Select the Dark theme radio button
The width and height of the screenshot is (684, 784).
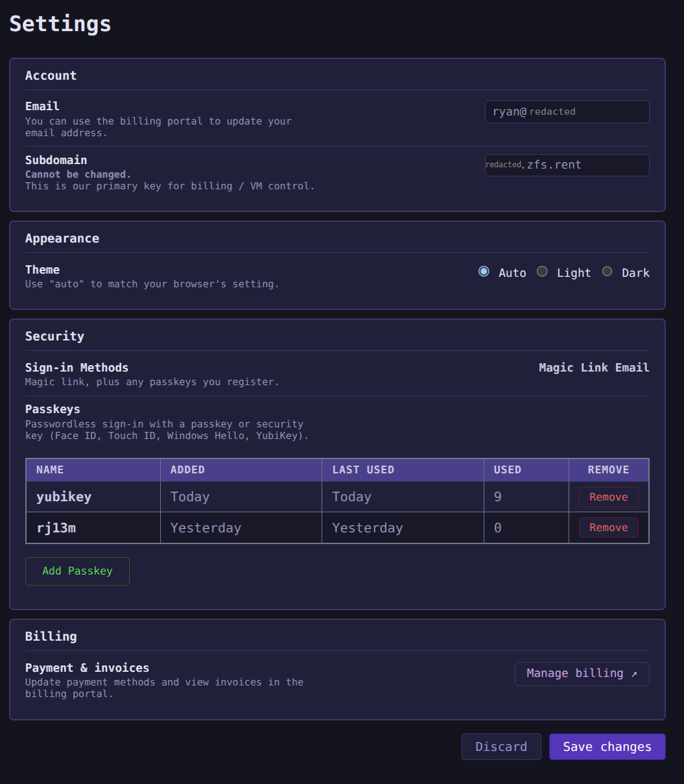[x=607, y=272]
